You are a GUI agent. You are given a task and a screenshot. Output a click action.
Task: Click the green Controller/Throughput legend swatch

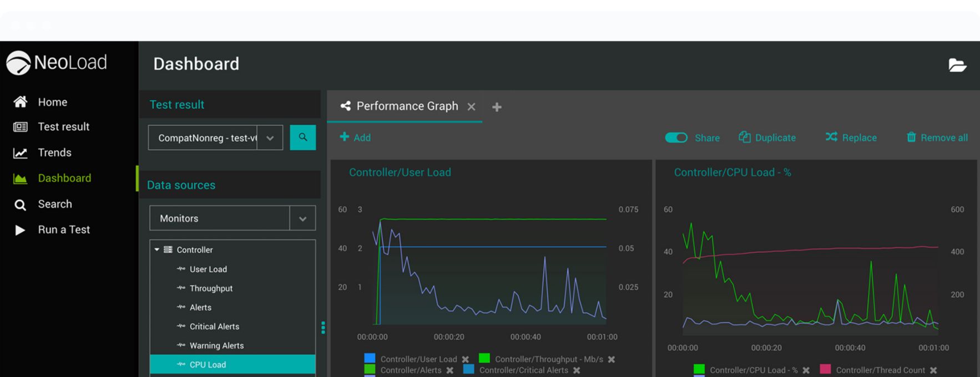point(484,358)
